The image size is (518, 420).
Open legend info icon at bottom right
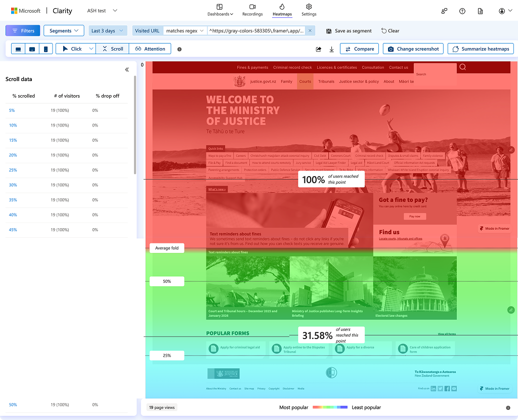tap(508, 408)
